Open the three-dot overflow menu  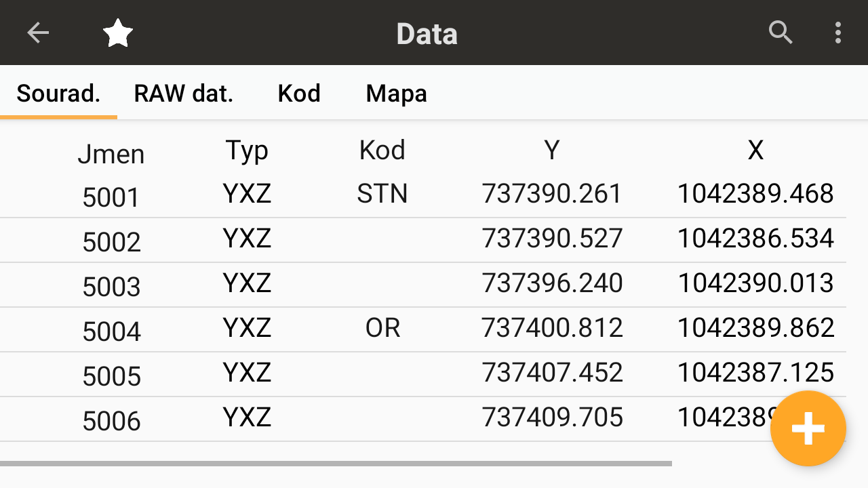pyautogui.click(x=838, y=33)
